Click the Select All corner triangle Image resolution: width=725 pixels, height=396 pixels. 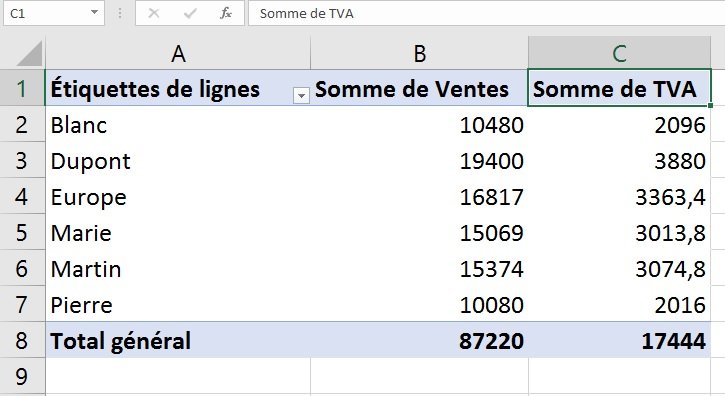29,54
